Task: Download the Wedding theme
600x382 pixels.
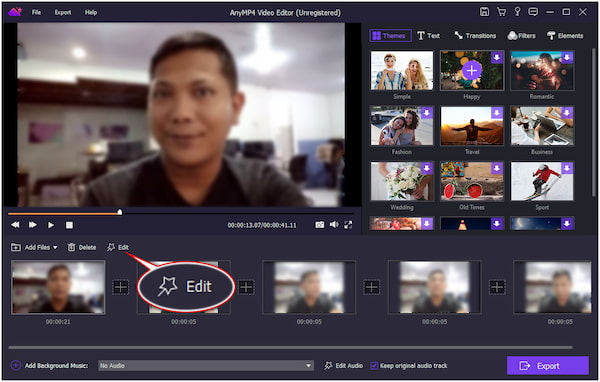Action: [427, 168]
